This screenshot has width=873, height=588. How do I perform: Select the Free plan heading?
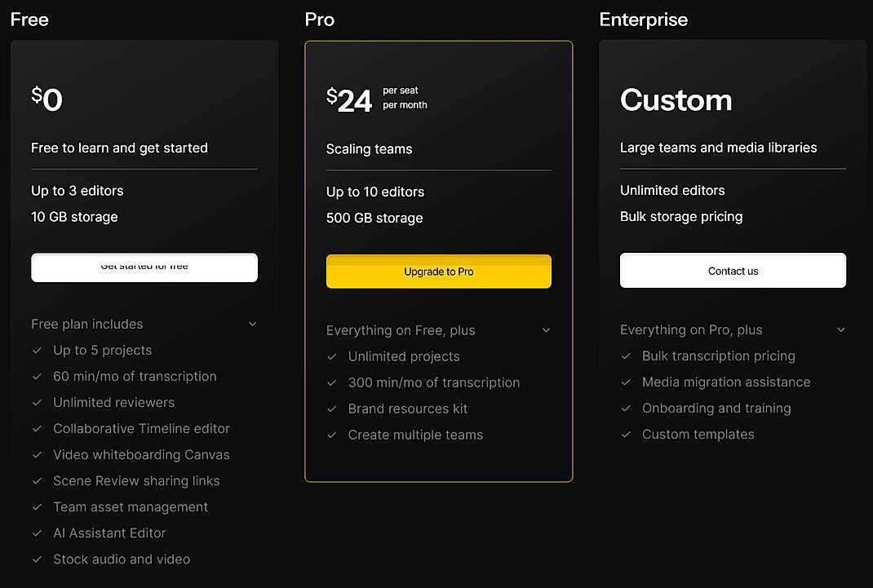click(x=29, y=19)
